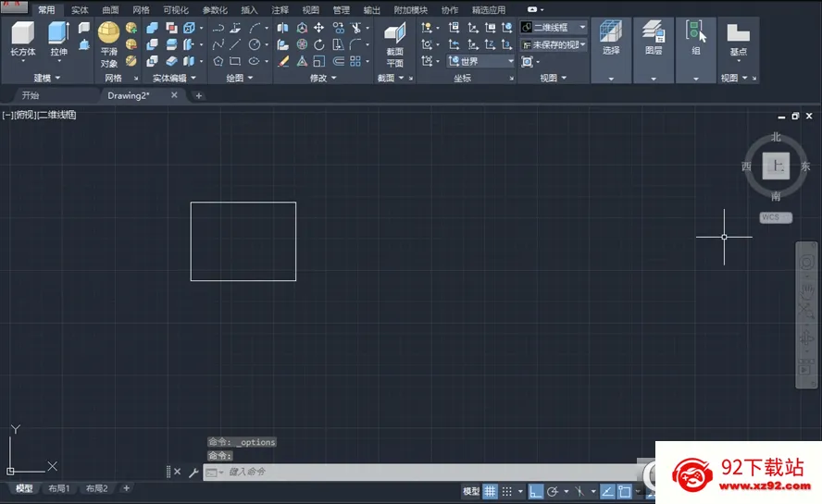Open the 管理 ribbon tab
Viewport: 822px width, 504px height.
click(341, 10)
